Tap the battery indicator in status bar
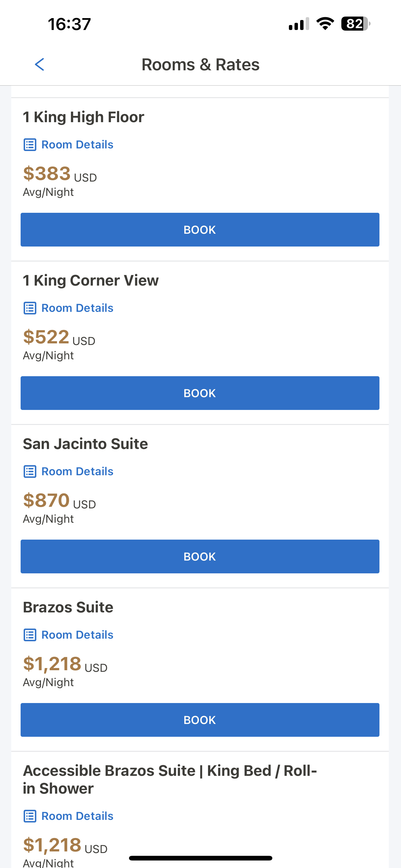The height and width of the screenshot is (868, 401). pyautogui.click(x=355, y=24)
